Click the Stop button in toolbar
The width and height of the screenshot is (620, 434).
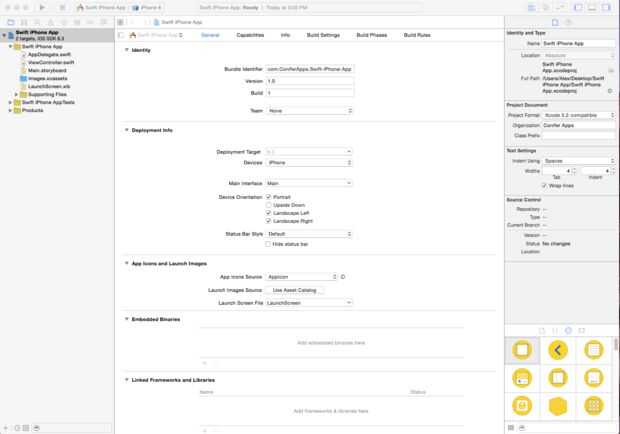click(x=62, y=7)
